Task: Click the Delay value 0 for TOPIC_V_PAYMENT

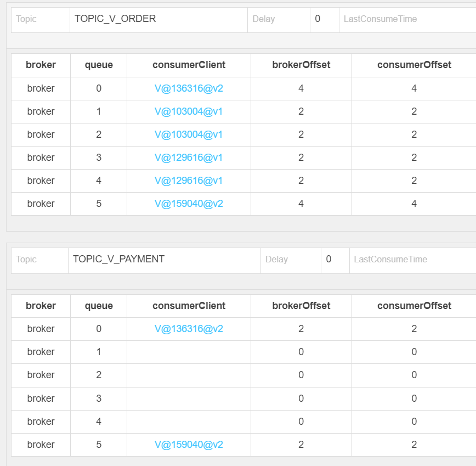Action: (328, 259)
